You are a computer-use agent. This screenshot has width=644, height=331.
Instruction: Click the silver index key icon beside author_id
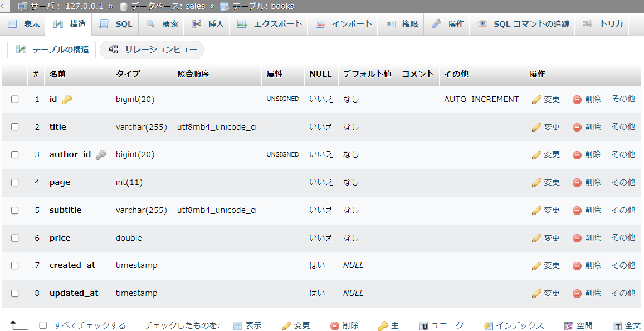[100, 155]
